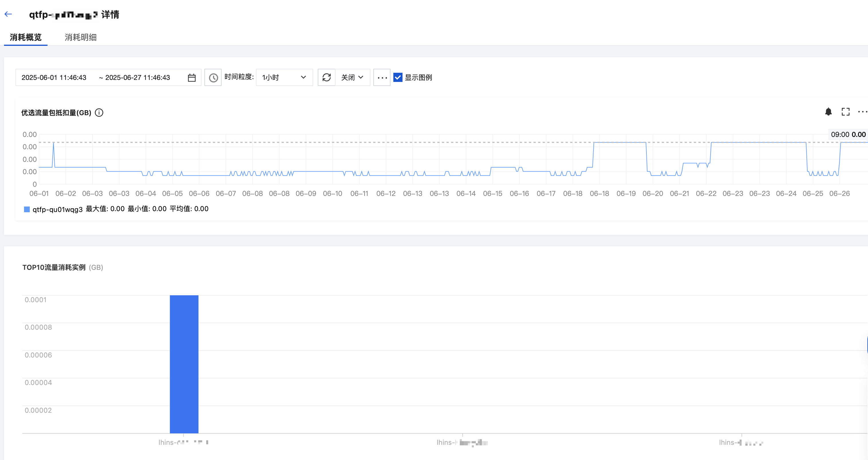The height and width of the screenshot is (460, 868).
Task: Toggle the qtfp-qu01wqg3 legend series
Action: (x=57, y=209)
